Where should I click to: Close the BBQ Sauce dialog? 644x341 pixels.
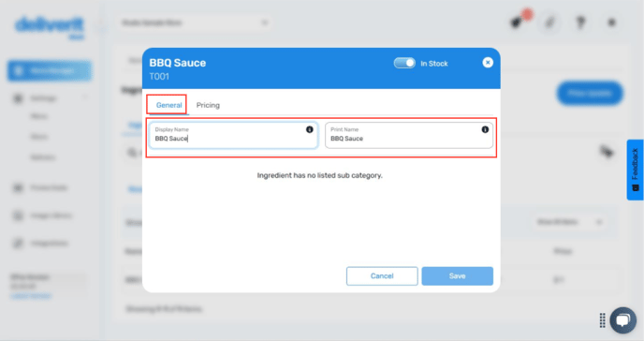pos(488,63)
